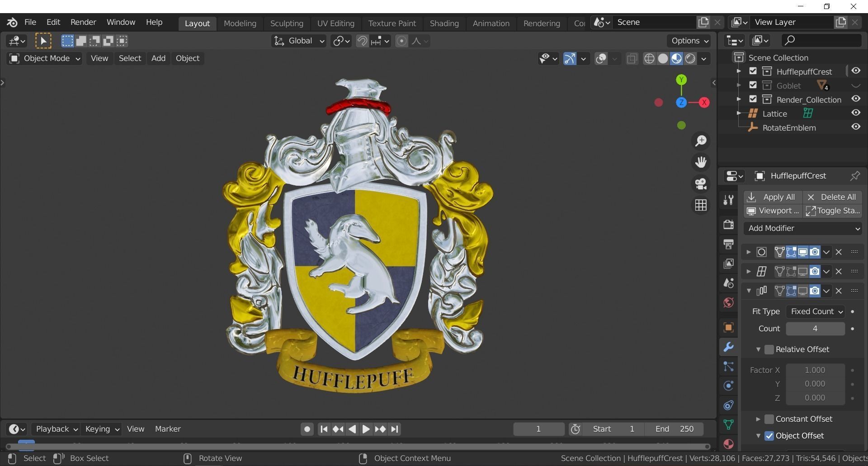Screen dimensions: 868x466
Task: Click the End frame 250 field
Action: 674,429
